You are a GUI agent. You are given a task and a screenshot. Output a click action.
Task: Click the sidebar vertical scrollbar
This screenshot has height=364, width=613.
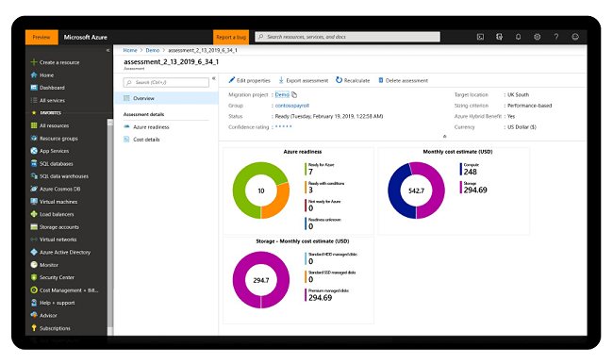[x=109, y=226]
